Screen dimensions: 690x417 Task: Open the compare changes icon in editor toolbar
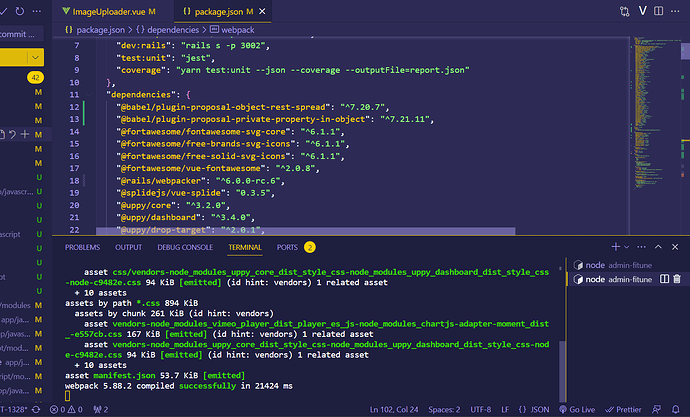624,11
